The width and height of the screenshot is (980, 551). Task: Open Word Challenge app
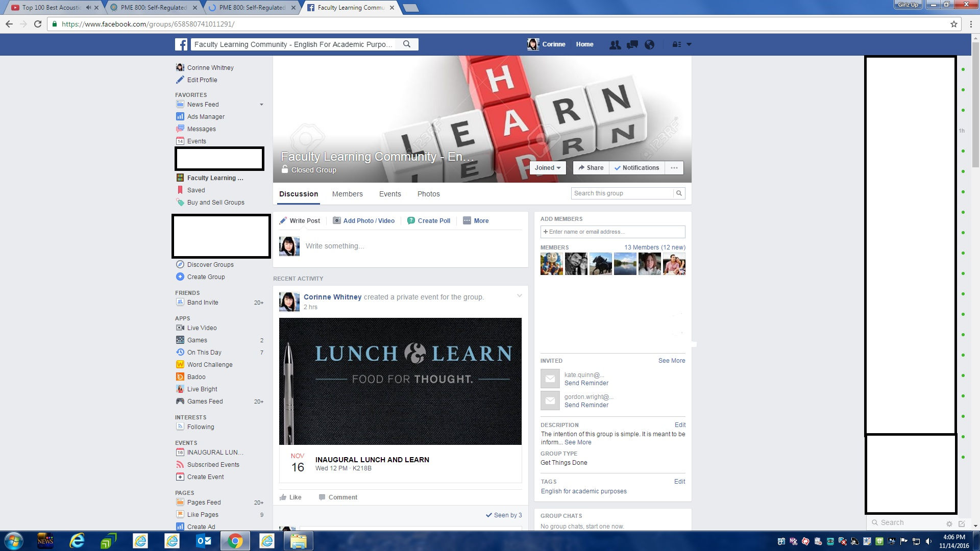pos(209,365)
